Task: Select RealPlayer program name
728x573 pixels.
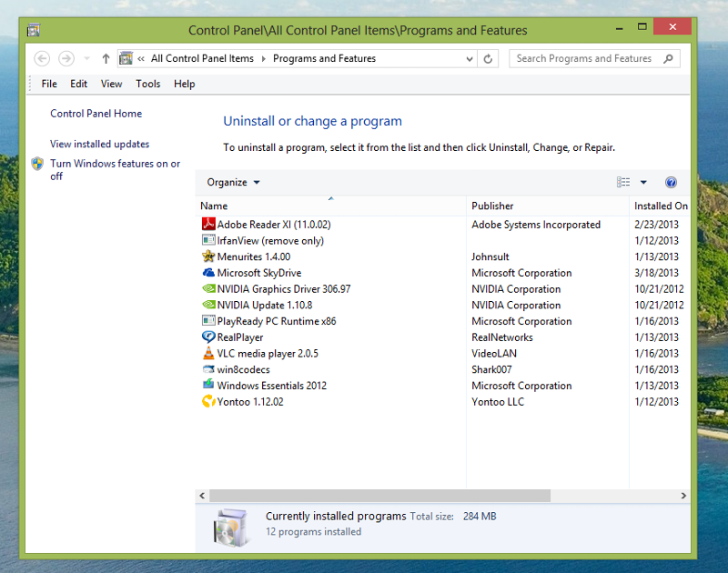Action: [x=240, y=337]
